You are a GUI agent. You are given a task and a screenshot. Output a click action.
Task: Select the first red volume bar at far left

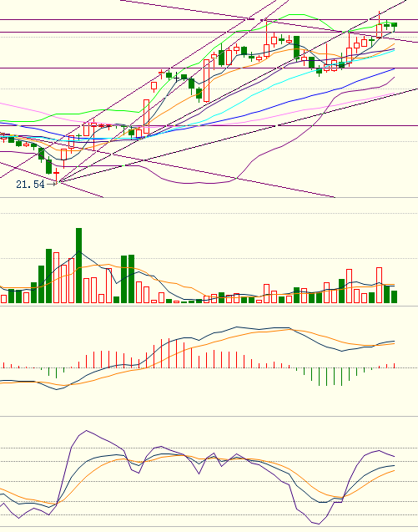point(3,299)
